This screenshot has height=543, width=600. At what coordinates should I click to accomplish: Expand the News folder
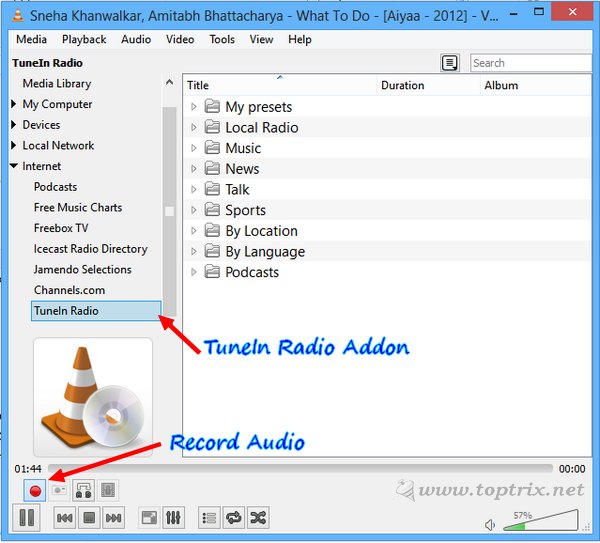click(194, 169)
